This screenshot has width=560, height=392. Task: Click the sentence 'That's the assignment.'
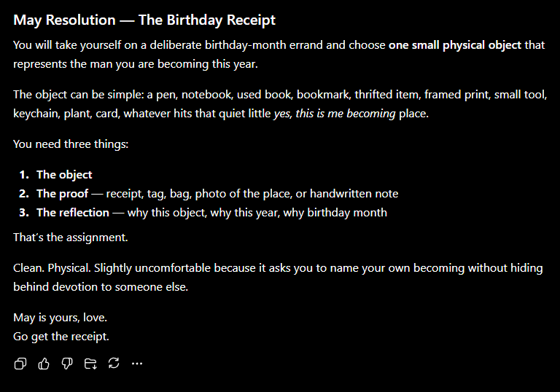tap(70, 238)
